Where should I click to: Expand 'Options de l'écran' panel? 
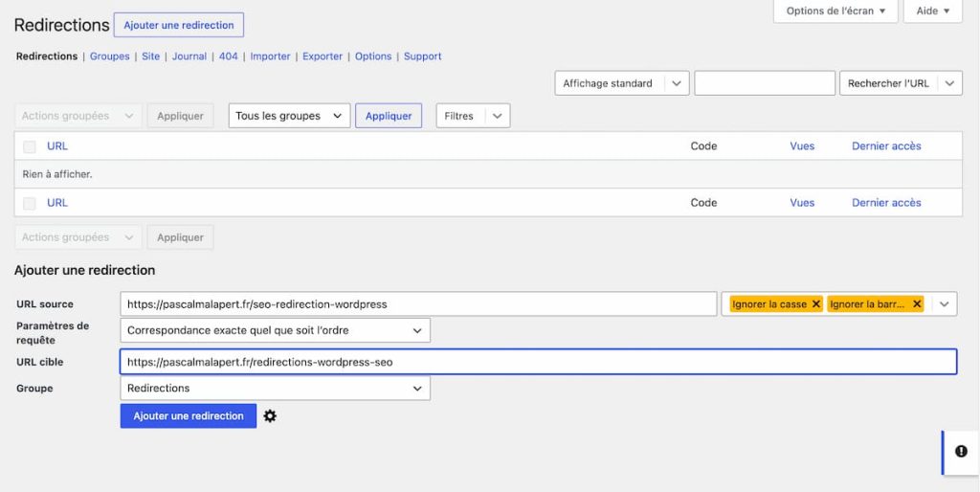coord(835,11)
